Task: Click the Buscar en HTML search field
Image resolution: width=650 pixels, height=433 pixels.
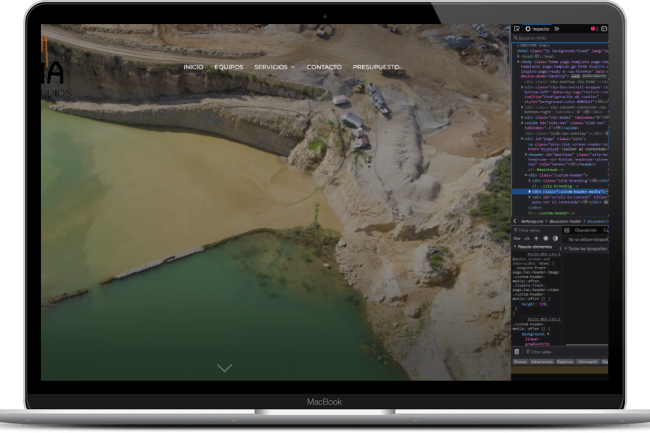Action: click(550, 38)
